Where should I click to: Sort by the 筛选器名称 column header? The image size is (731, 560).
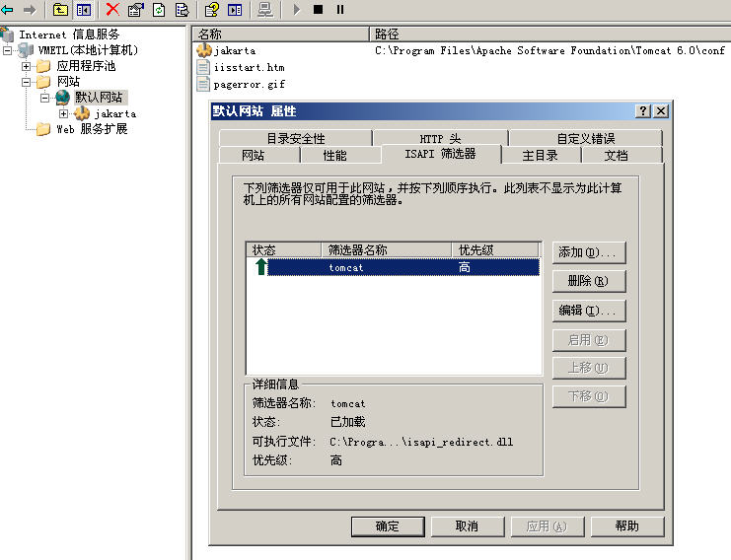point(387,249)
